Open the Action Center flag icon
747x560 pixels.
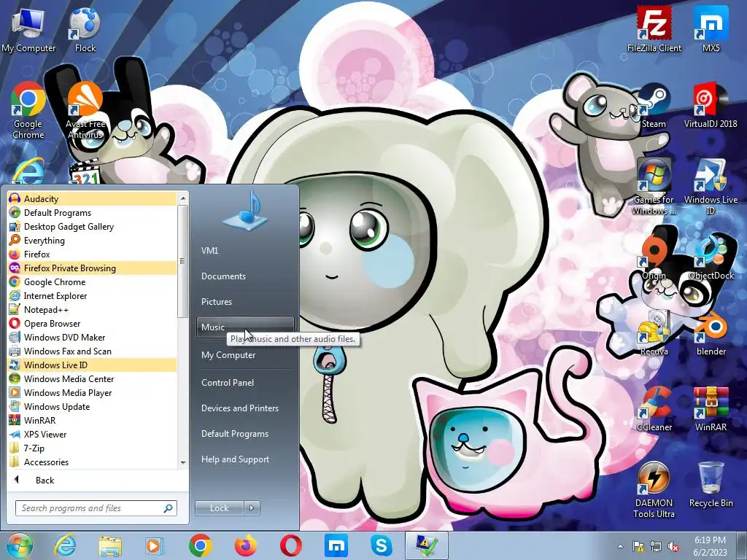638,547
